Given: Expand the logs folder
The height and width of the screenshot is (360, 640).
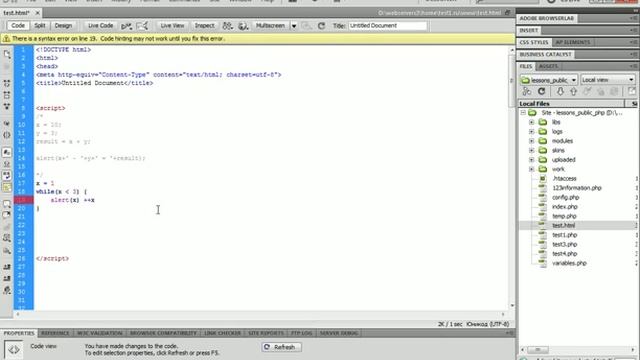Looking at the screenshot, I should [531, 131].
